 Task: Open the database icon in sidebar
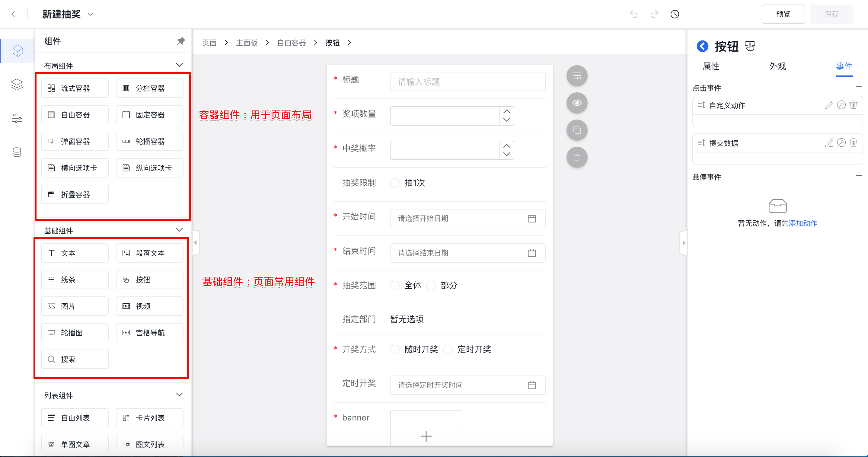17,152
